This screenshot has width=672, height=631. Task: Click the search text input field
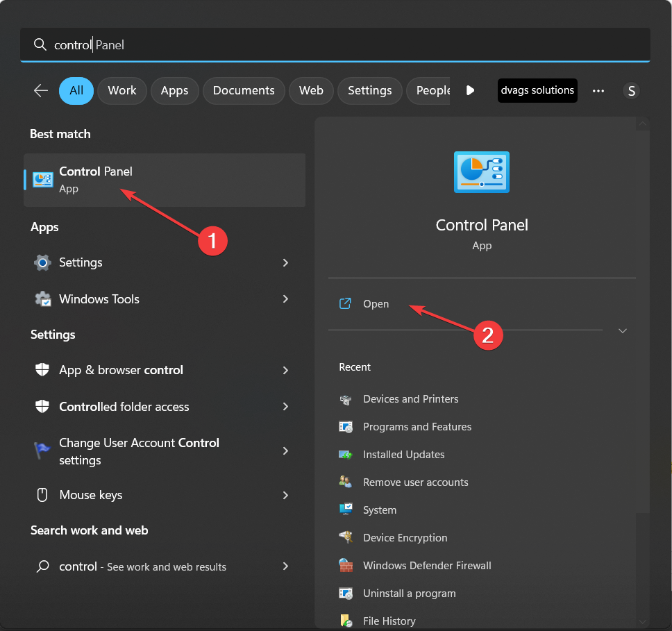[x=335, y=44]
